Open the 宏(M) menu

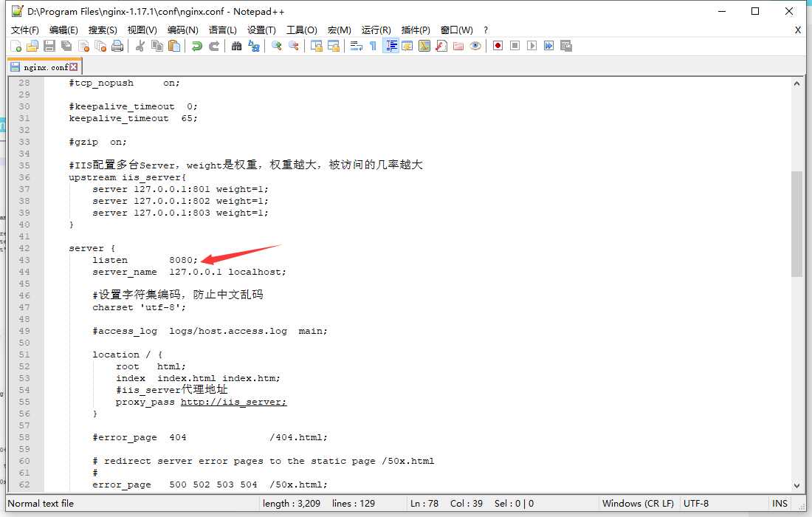(x=340, y=30)
